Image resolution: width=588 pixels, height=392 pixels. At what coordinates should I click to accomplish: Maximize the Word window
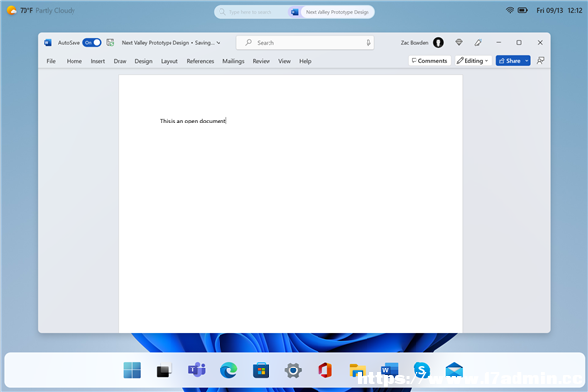tap(519, 43)
